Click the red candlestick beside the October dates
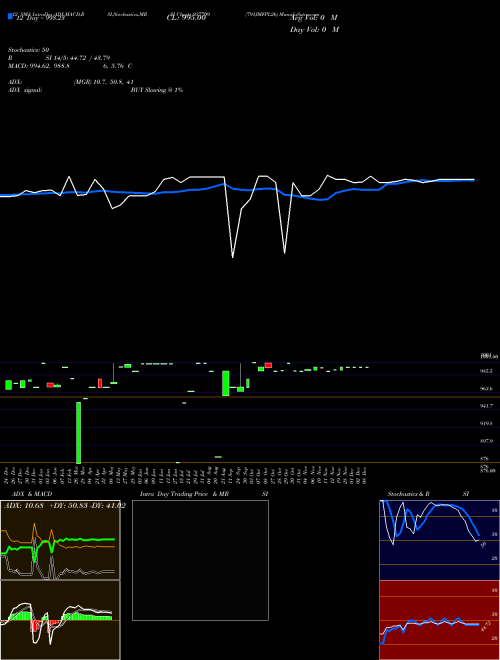Image resolution: width=500 pixels, height=660 pixels. pos(268,365)
